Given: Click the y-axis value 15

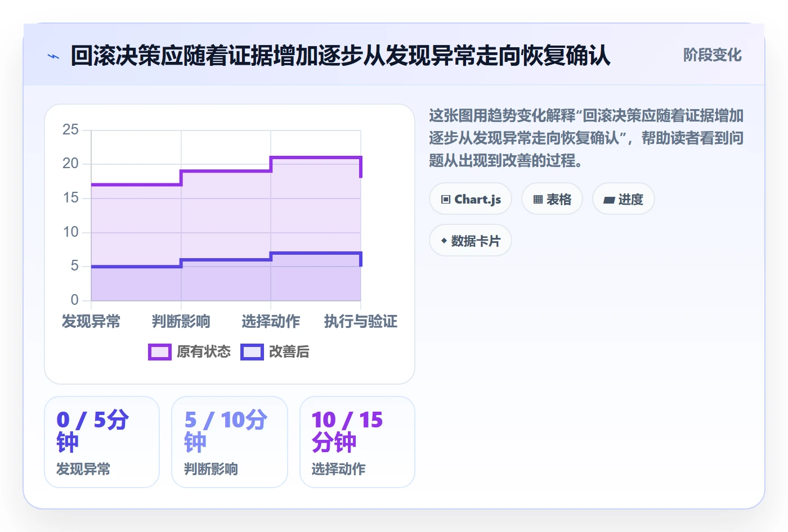Looking at the screenshot, I should tap(71, 198).
